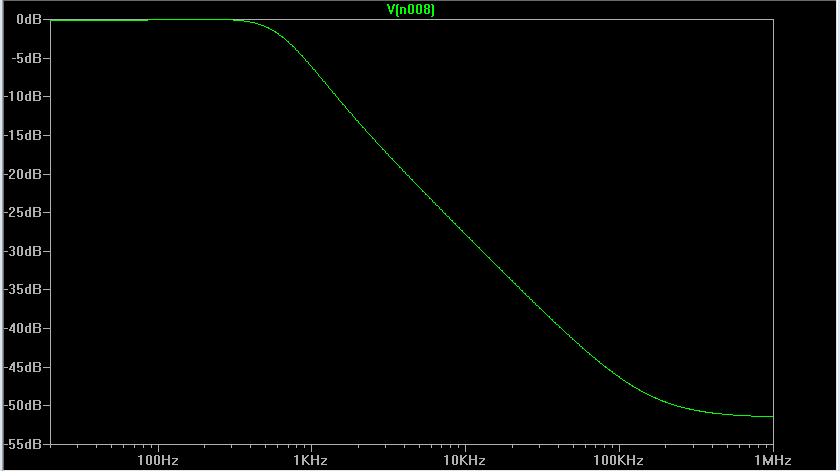The width and height of the screenshot is (840, 471).
Task: Click the 10KHz frequency label
Action: 464,460
